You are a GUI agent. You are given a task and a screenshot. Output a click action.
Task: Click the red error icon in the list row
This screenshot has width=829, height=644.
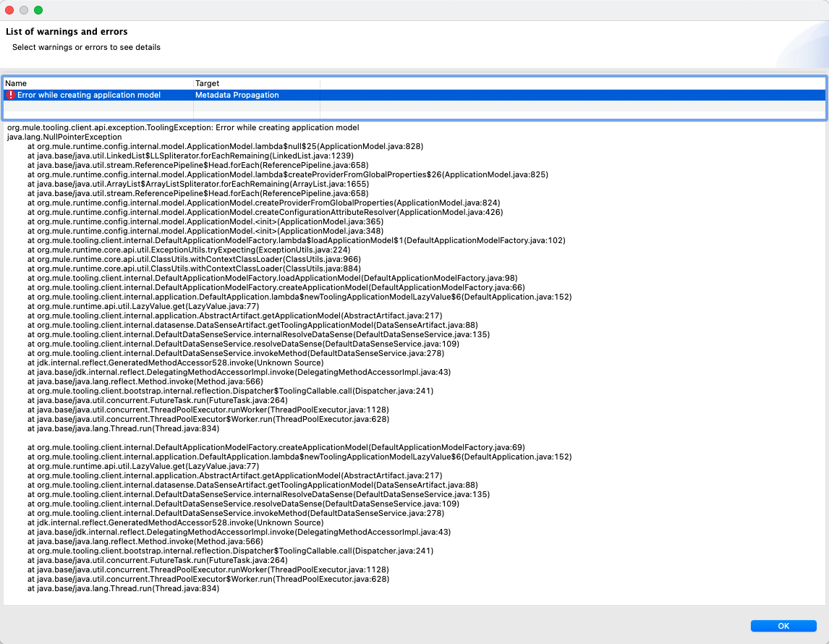(11, 96)
